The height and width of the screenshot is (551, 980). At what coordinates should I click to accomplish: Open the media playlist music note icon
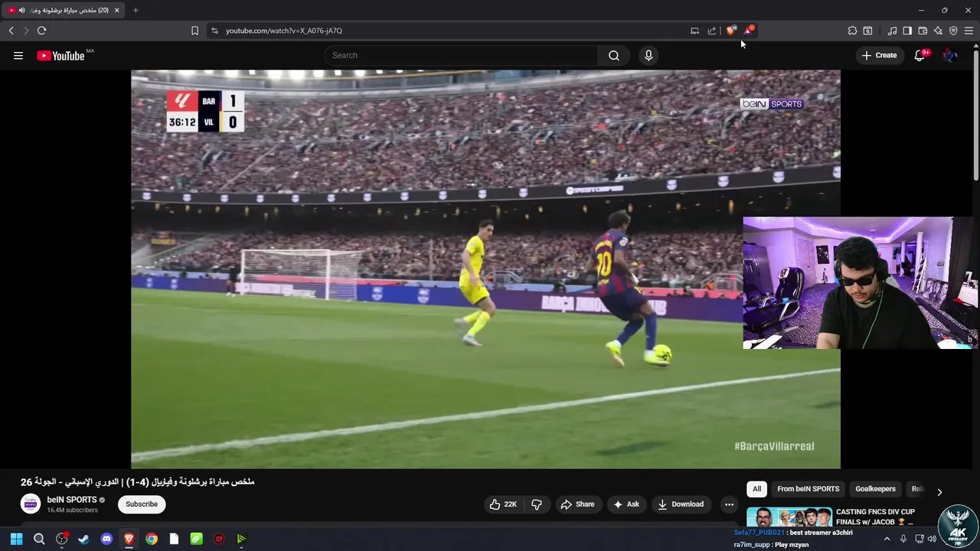892,31
